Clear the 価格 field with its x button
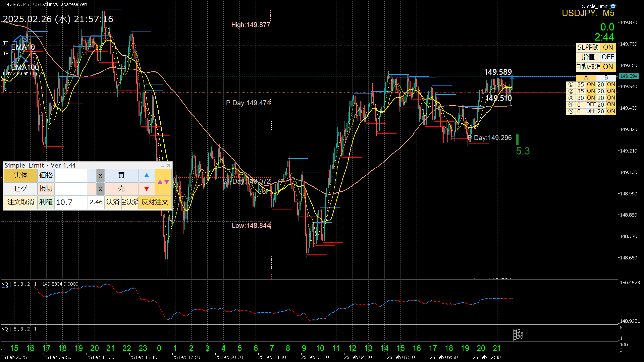The image size is (644, 362). [x=100, y=175]
